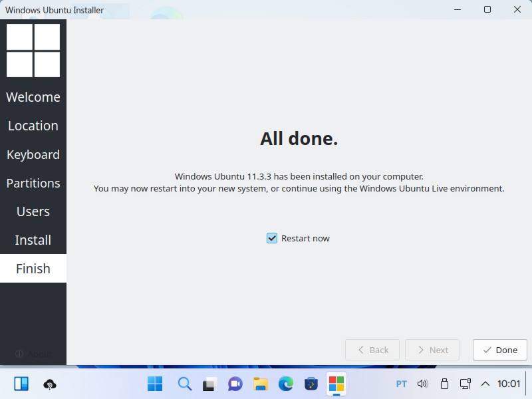532x399 pixels.
Task: Click the Done button
Action: [500, 350]
